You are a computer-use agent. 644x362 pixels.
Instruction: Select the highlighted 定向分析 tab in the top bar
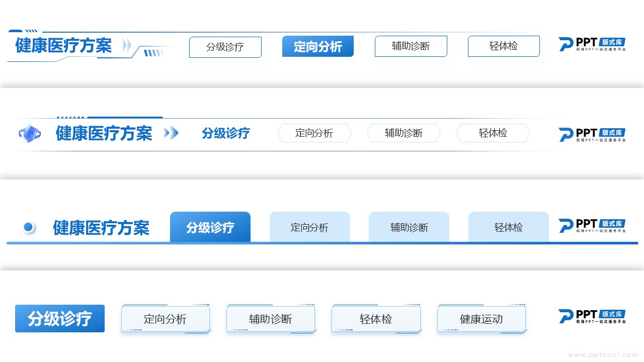(317, 47)
